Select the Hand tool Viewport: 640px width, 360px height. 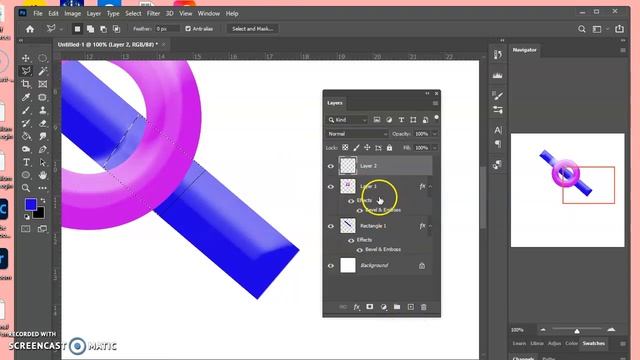click(x=42, y=175)
